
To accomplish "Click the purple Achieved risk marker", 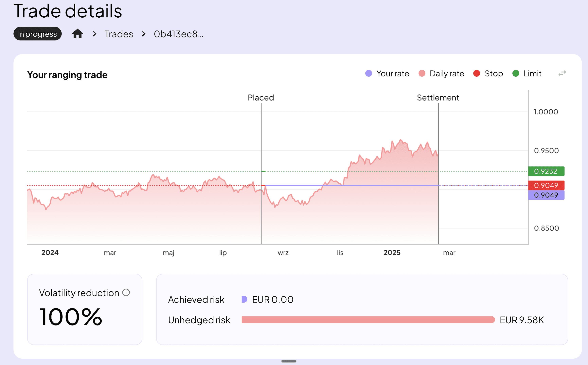I will click(244, 299).
